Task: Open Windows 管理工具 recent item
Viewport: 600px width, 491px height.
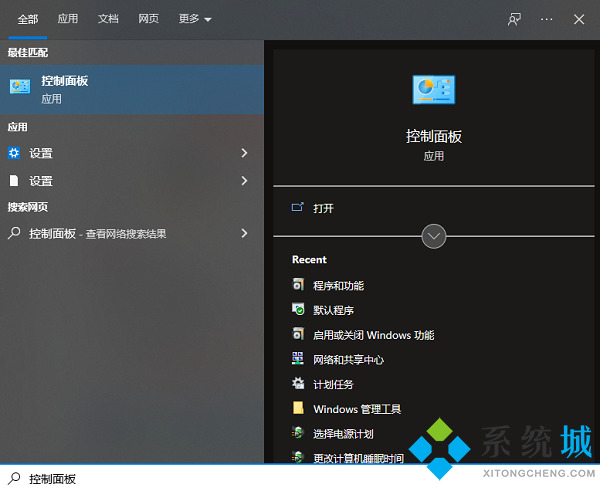Action: [x=357, y=409]
